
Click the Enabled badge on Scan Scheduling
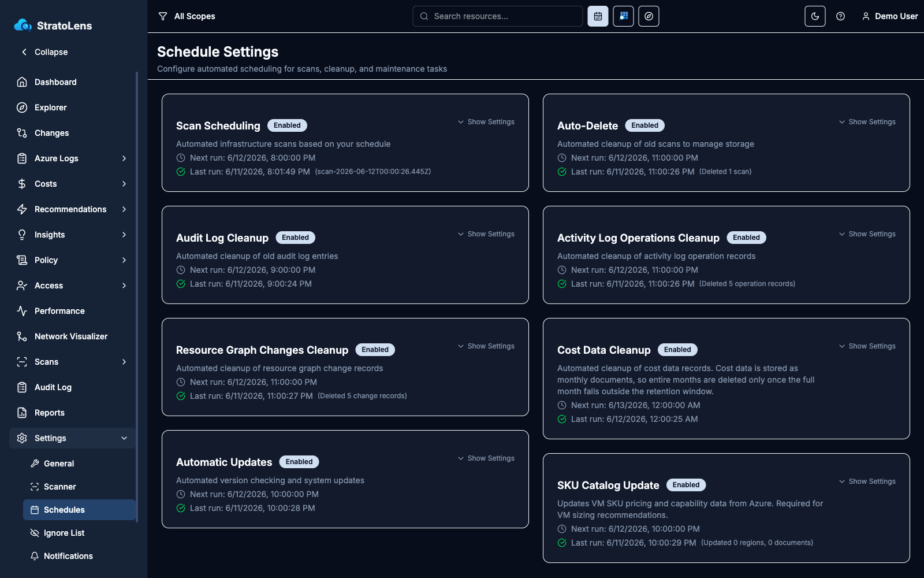[x=287, y=125]
